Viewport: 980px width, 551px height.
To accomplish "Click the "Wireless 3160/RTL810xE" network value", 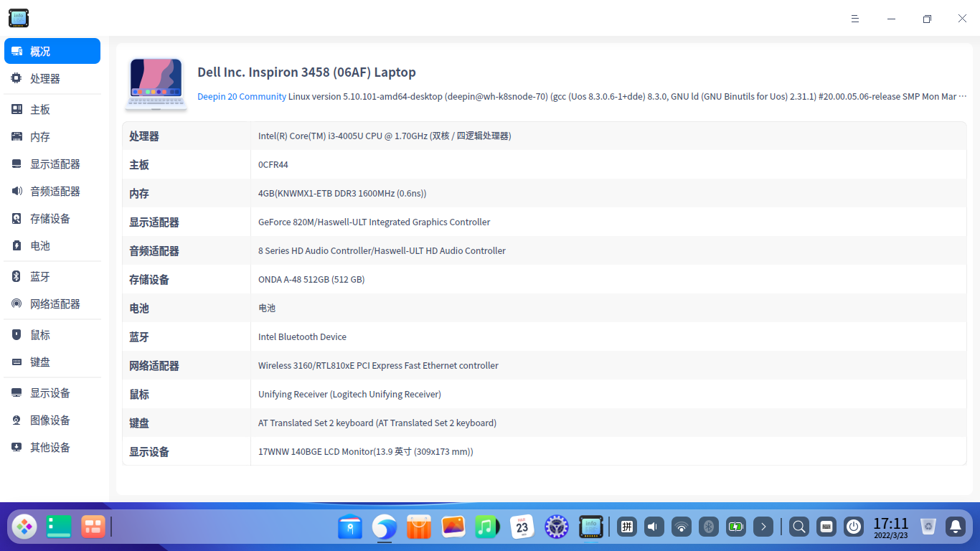I will pos(378,365).
